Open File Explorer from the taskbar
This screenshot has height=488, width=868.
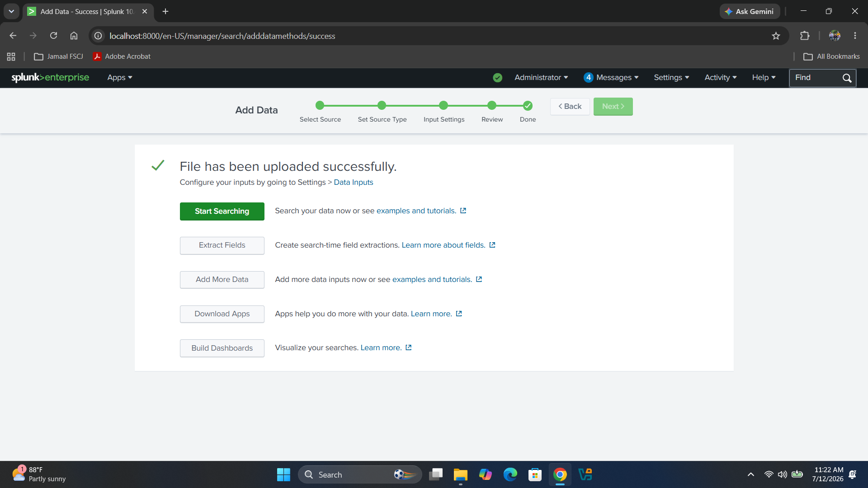pyautogui.click(x=460, y=474)
